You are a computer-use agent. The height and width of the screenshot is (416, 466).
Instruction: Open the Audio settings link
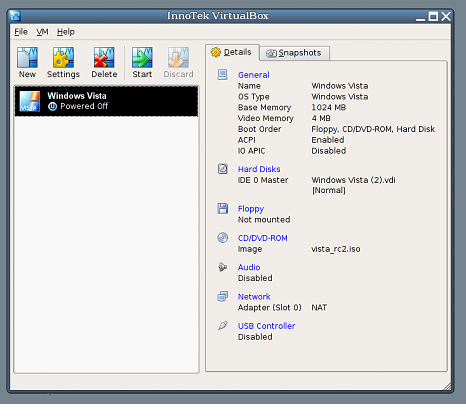(x=249, y=267)
